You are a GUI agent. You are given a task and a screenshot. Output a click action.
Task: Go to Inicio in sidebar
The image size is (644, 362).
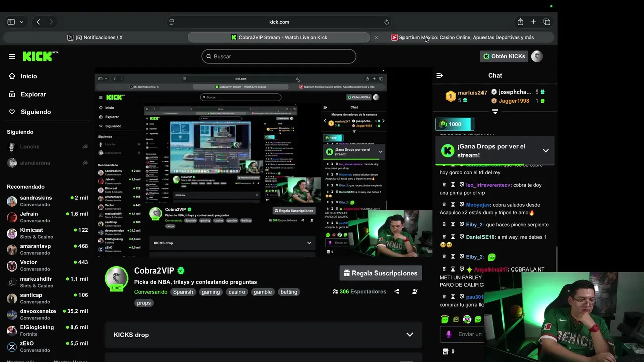(29, 76)
